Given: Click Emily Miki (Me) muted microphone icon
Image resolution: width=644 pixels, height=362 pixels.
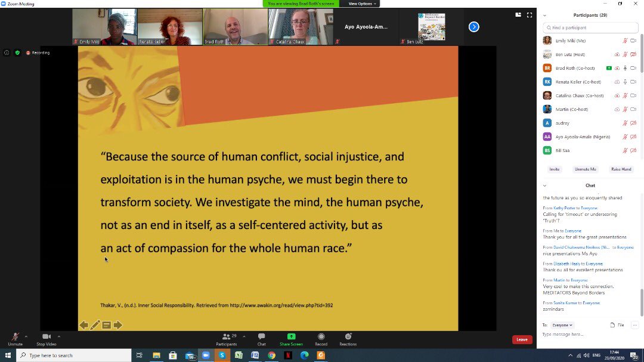Looking at the screenshot, I should tap(625, 41).
